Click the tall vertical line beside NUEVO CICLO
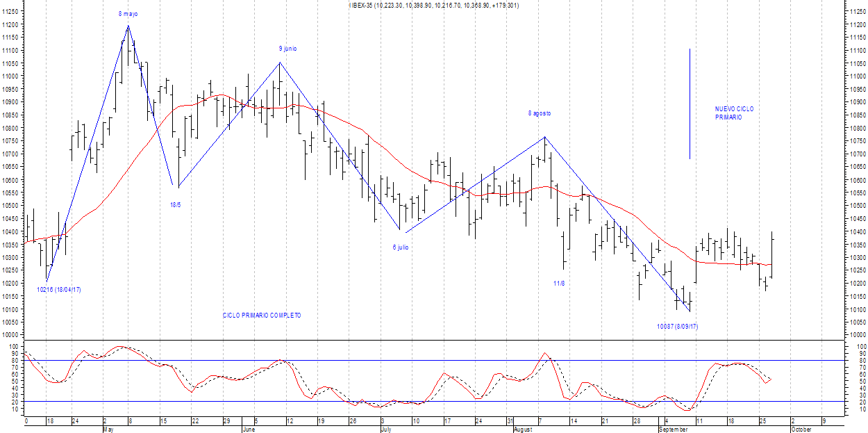Image resolution: width=868 pixels, height=433 pixels. point(689,104)
